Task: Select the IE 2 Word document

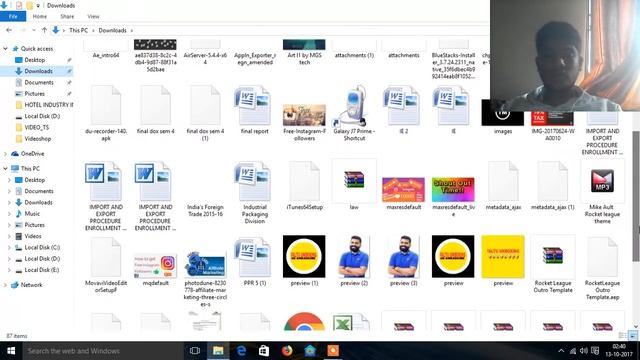Action: pos(403,105)
